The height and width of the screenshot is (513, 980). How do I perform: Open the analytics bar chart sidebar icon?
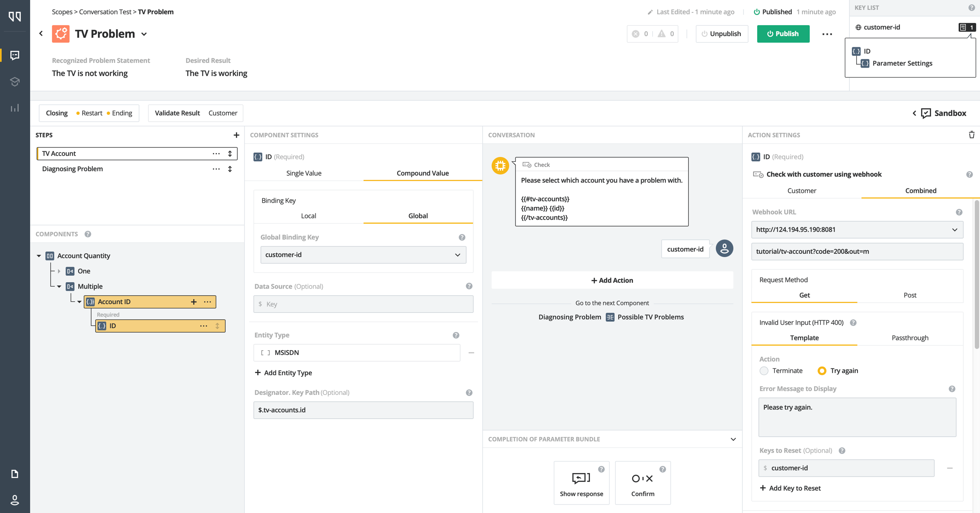(15, 108)
